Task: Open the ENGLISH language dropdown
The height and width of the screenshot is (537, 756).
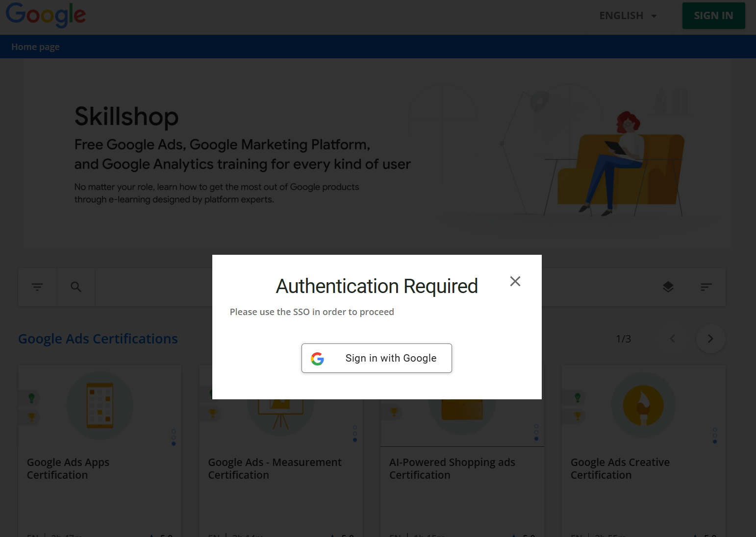Action: tap(628, 16)
